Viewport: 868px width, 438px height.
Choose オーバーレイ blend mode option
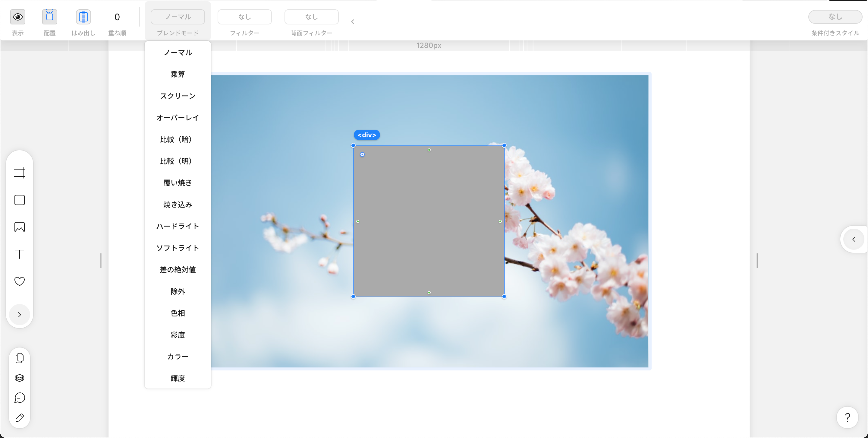tap(178, 118)
